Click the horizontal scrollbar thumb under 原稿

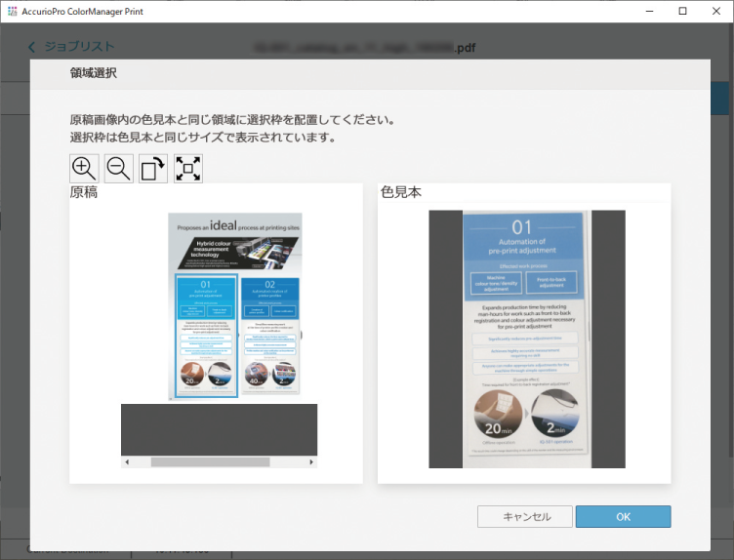click(210, 461)
